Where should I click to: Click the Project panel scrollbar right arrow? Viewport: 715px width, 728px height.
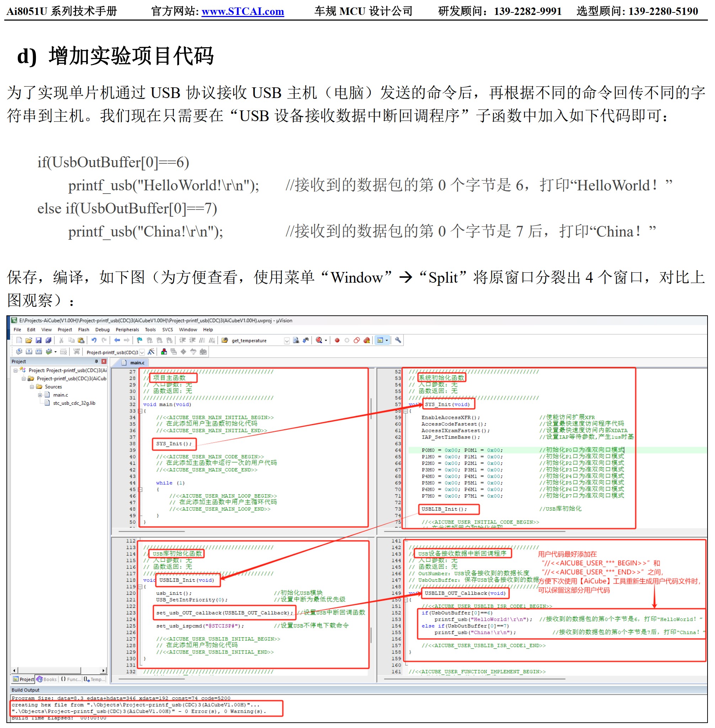click(104, 670)
